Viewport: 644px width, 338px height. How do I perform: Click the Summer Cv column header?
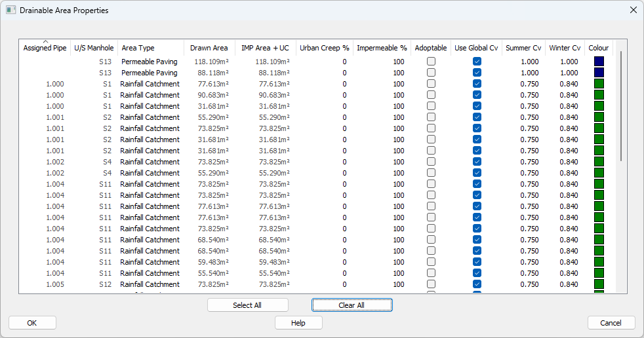pos(523,48)
